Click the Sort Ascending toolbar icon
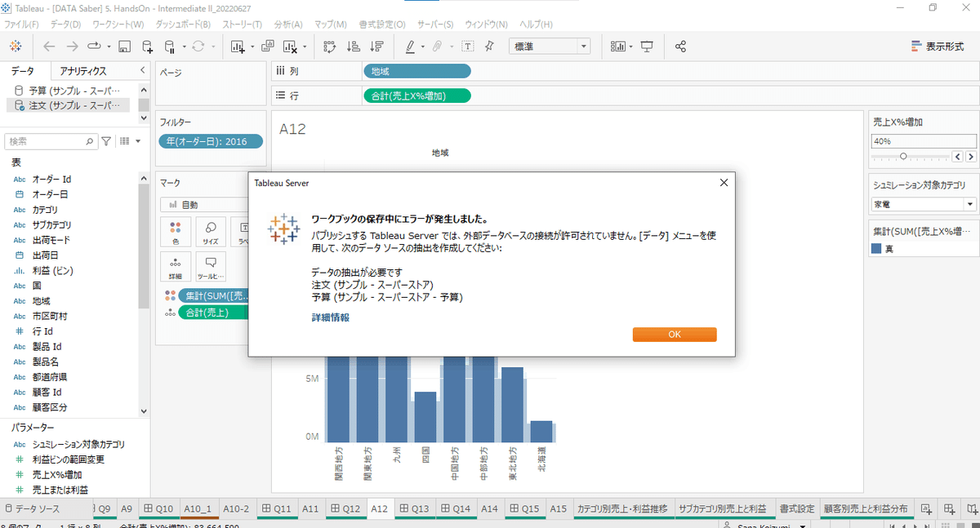This screenshot has width=980, height=528. coord(352,47)
